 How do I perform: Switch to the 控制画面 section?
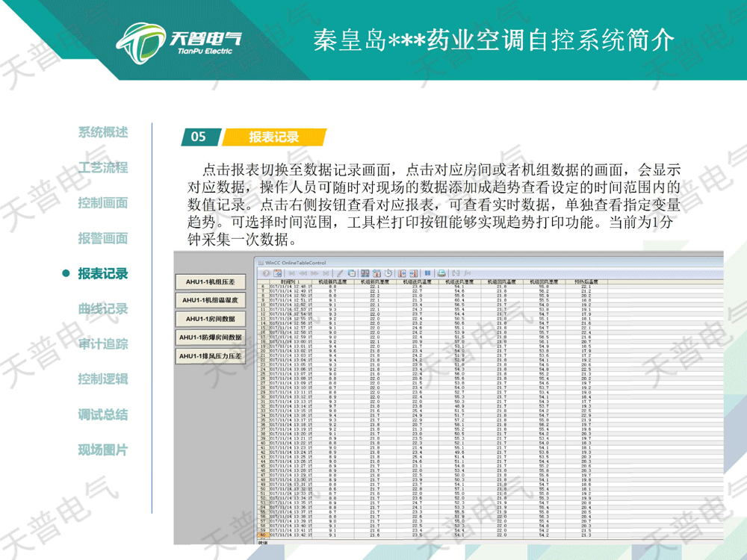[103, 203]
